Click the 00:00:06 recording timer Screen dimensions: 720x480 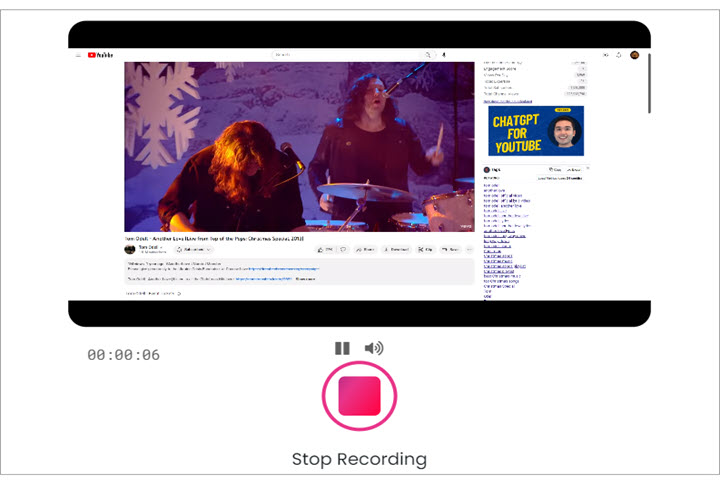[124, 355]
